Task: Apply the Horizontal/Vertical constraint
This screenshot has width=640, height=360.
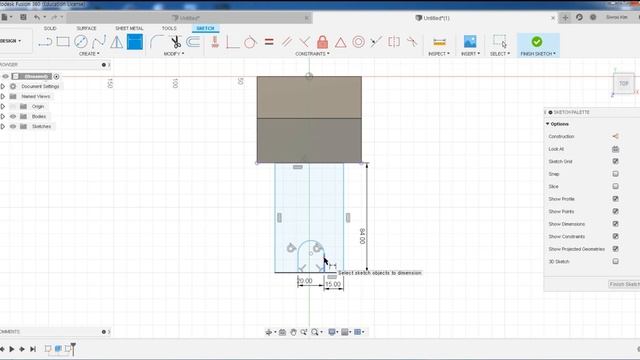Action: pyautogui.click(x=215, y=42)
